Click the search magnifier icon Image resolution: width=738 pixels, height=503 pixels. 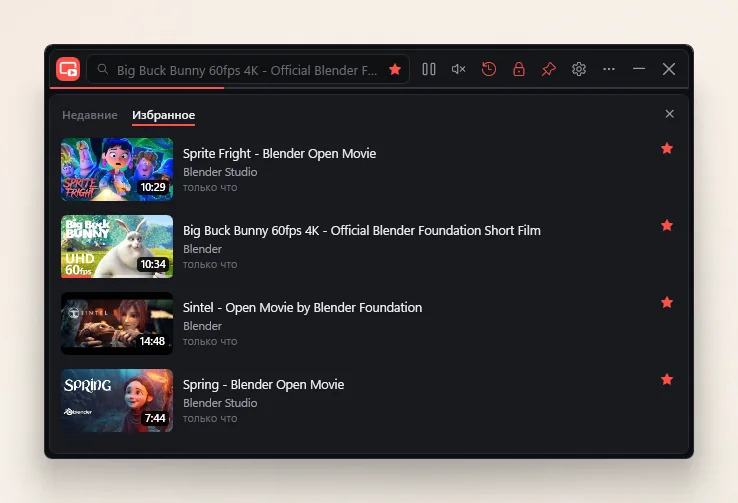click(103, 70)
